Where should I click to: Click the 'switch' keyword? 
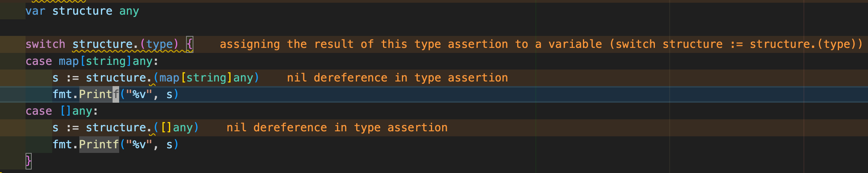tap(46, 44)
